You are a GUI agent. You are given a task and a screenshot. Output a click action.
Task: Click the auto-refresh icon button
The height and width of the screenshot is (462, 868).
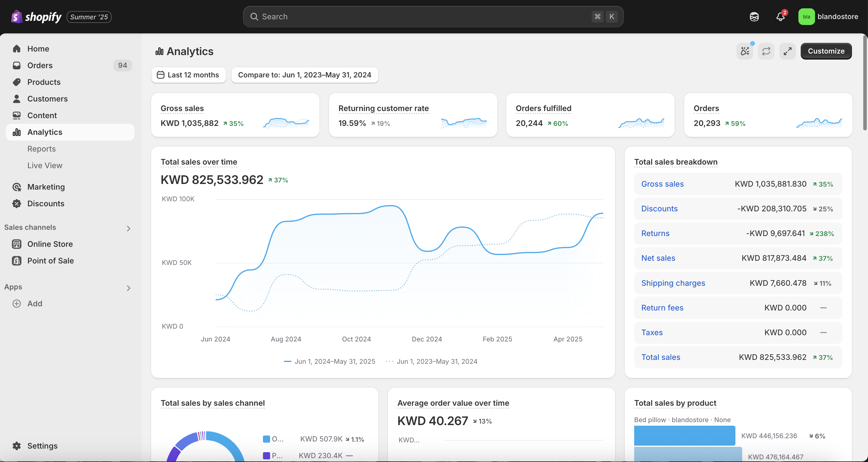pyautogui.click(x=766, y=51)
